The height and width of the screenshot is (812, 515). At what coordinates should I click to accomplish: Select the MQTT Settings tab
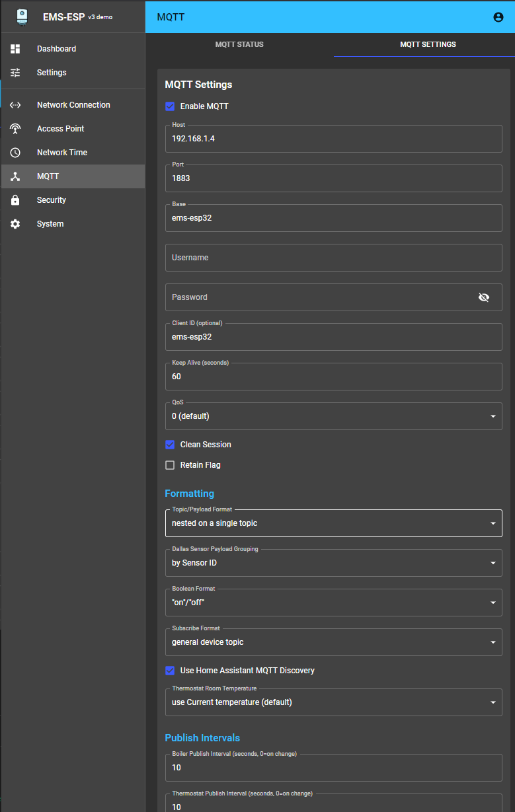[x=428, y=45]
